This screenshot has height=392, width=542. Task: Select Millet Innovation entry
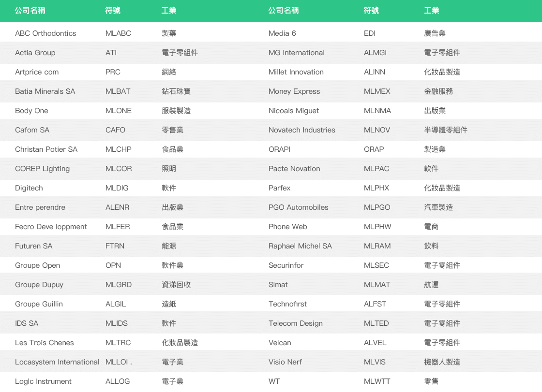(296, 72)
